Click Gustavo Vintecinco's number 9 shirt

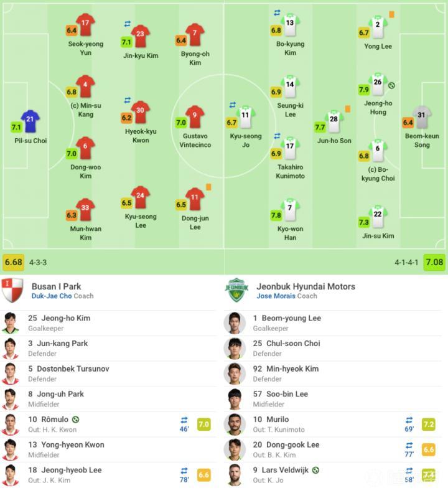[195, 116]
